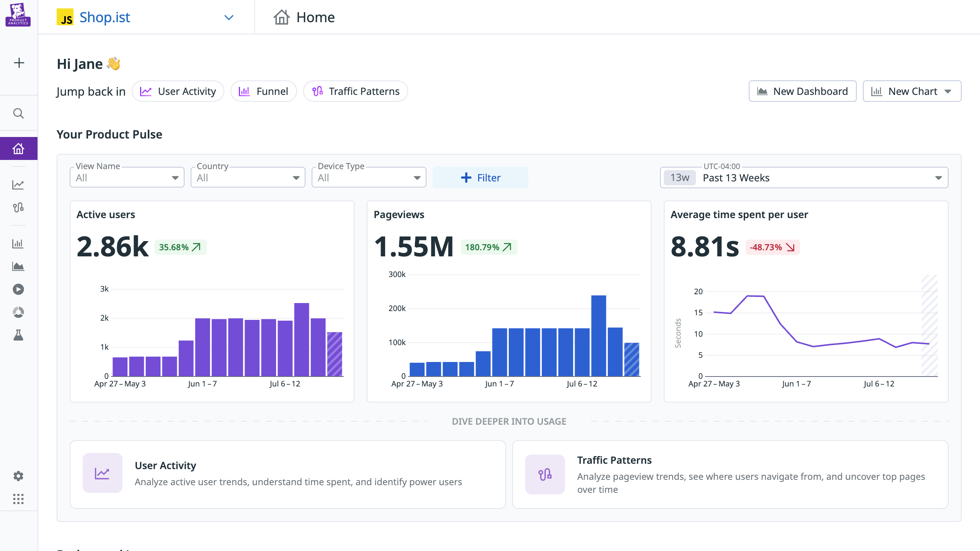Click the New Dashboard button

802,91
